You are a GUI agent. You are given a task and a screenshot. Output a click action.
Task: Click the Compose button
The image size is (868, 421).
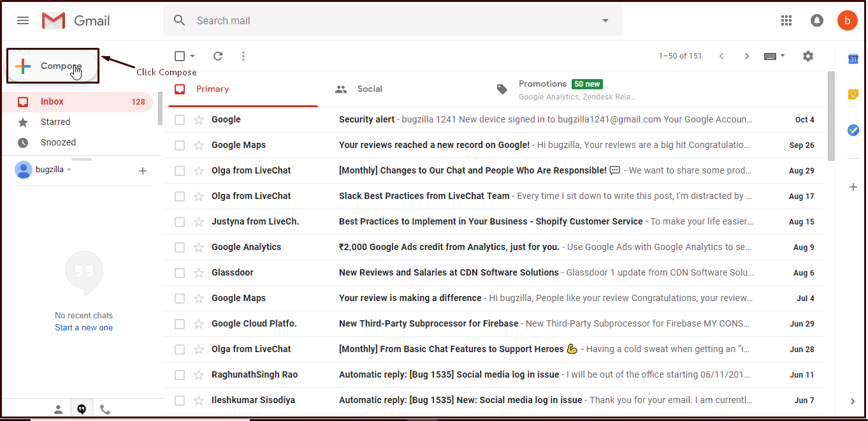point(52,66)
